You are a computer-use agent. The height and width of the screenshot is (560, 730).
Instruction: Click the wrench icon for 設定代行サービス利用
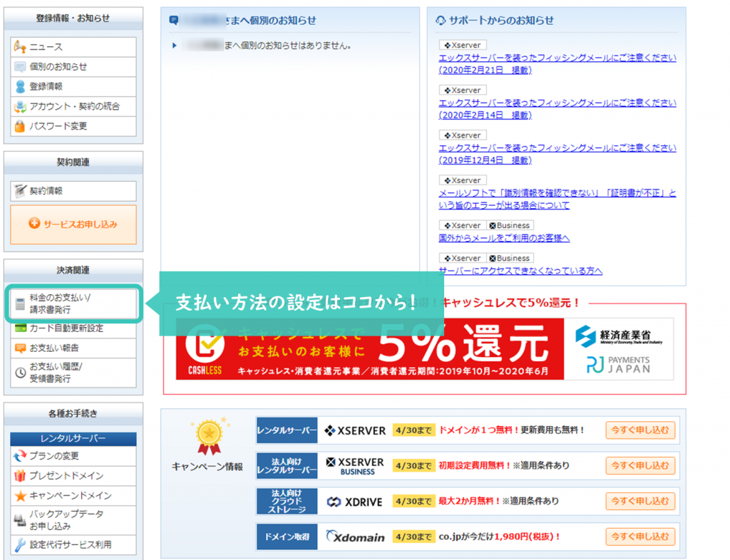tap(20, 544)
